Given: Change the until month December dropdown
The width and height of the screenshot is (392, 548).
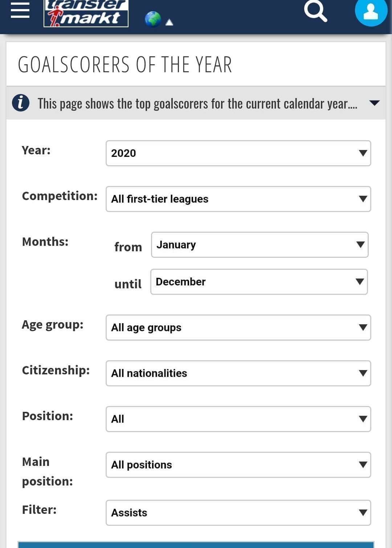Looking at the screenshot, I should click(259, 282).
